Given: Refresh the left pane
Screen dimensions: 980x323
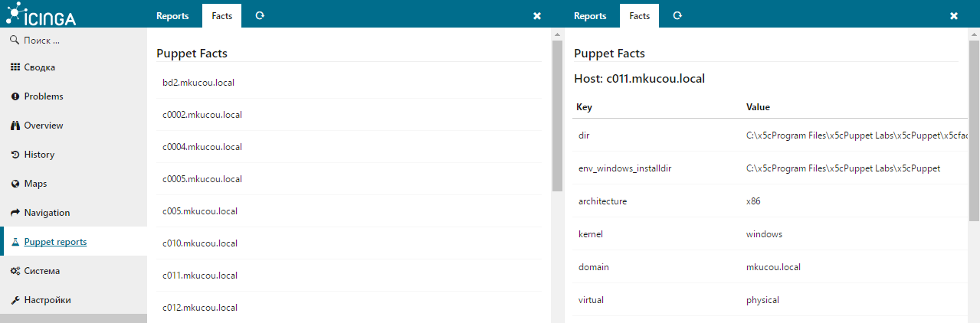Looking at the screenshot, I should [x=260, y=15].
